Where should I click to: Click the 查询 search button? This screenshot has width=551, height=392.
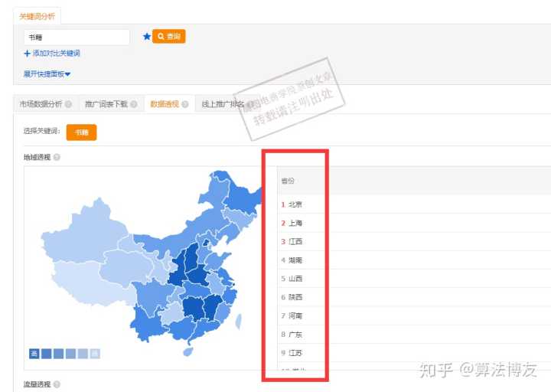point(169,36)
